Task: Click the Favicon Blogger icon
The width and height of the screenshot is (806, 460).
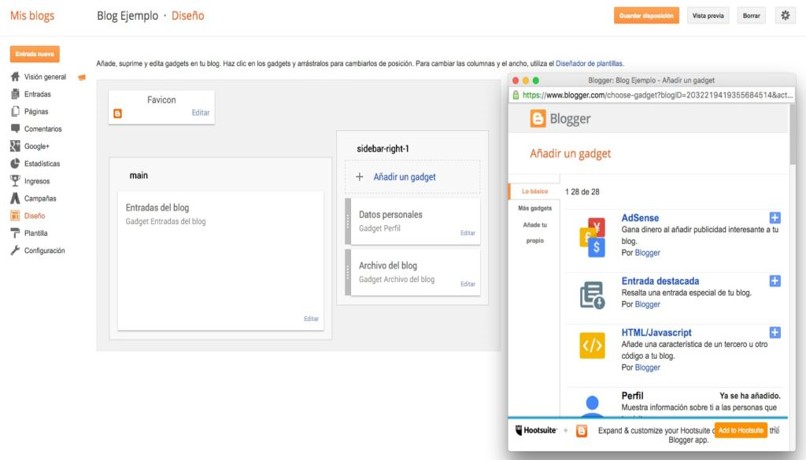Action: [x=118, y=114]
